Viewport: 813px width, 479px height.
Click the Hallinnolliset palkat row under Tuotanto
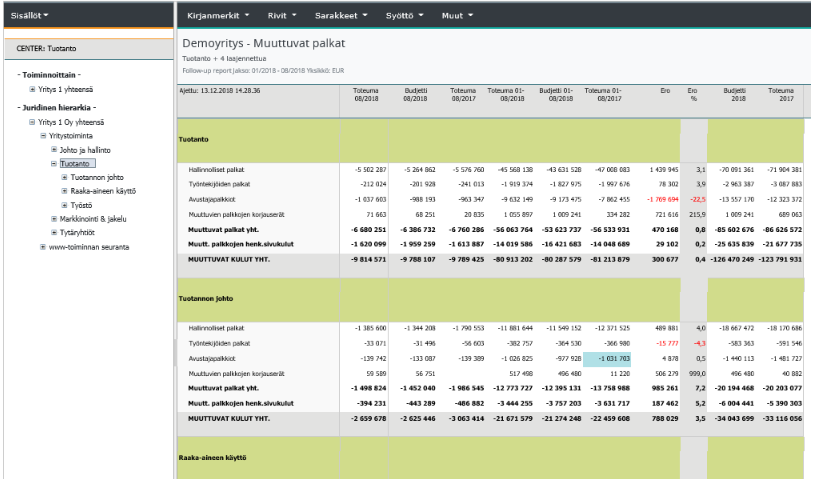point(218,170)
